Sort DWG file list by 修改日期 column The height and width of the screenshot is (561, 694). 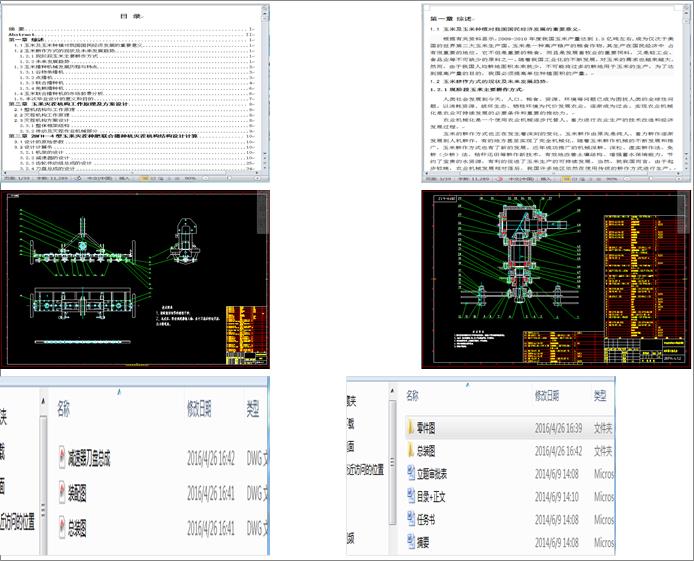199,409
